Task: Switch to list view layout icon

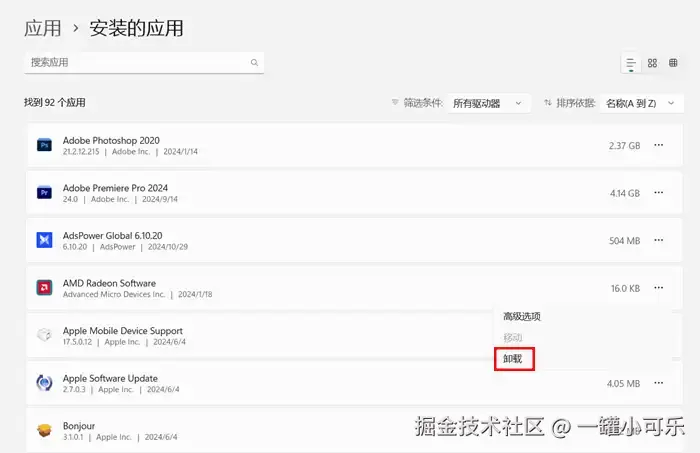Action: [x=630, y=63]
